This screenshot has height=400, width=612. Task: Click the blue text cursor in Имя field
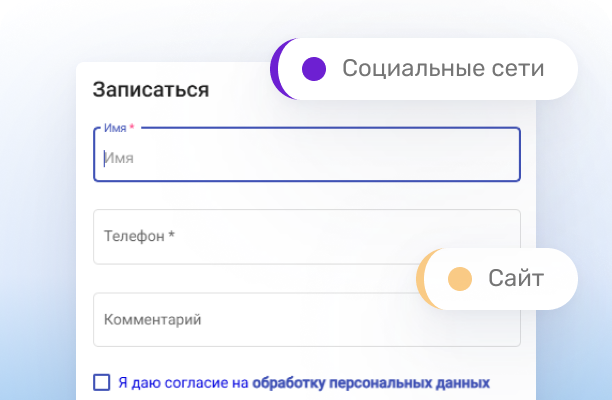pos(104,157)
